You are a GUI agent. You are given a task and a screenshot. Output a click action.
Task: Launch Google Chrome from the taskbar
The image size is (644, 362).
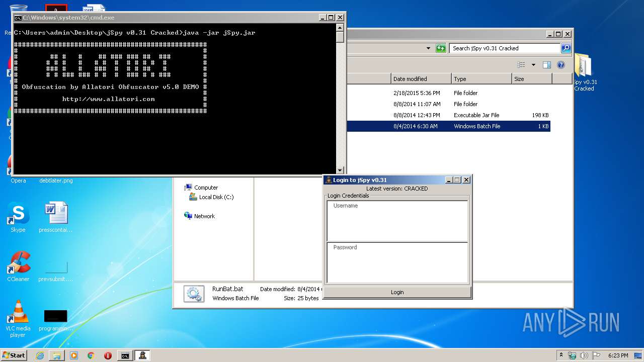coord(91,355)
